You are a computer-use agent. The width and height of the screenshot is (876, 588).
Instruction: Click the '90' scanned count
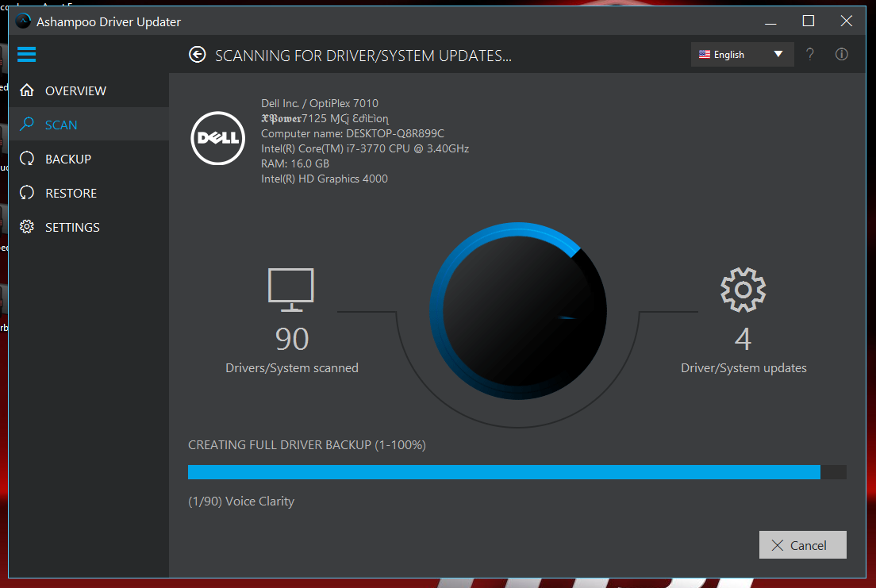[x=292, y=340]
